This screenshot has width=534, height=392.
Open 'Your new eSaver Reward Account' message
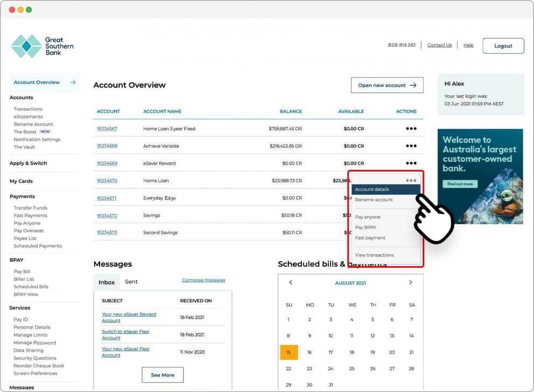point(129,317)
